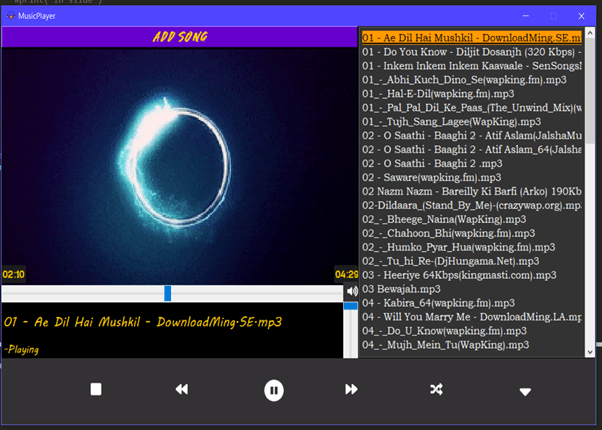Select '01_-_Abhi_Kuch_Dino_Se(wapking.fm).mp3'
Screen dimensions: 602x430
(x=464, y=79)
